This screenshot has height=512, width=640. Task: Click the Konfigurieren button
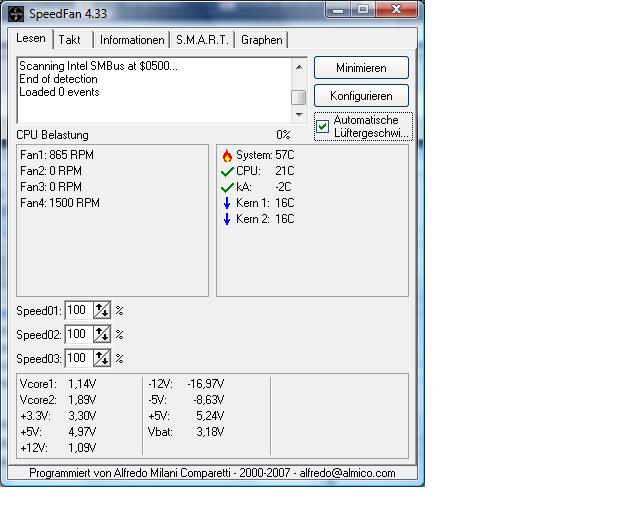pyautogui.click(x=361, y=96)
